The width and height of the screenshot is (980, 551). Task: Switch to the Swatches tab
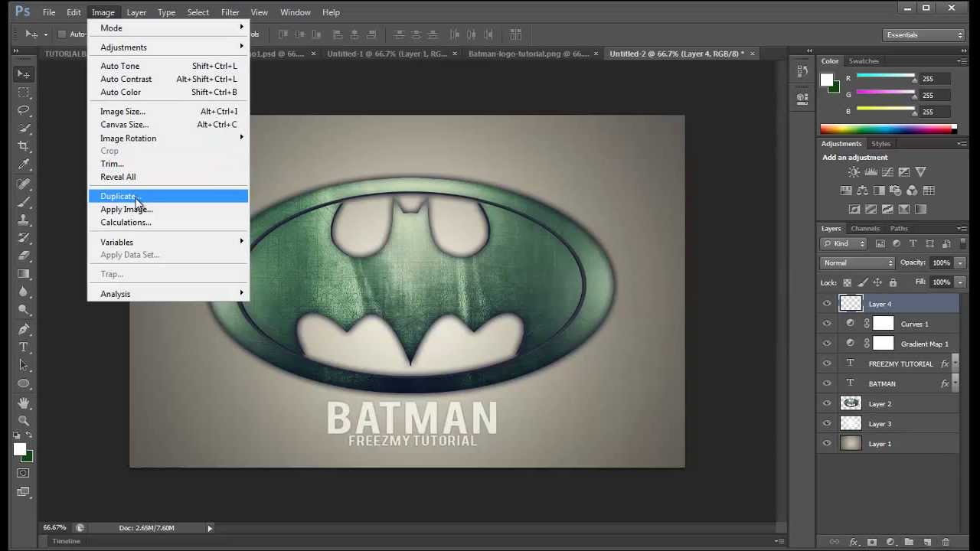tap(864, 60)
